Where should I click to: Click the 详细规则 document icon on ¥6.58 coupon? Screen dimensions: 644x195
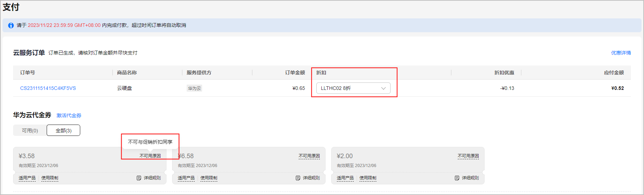[x=298, y=178]
